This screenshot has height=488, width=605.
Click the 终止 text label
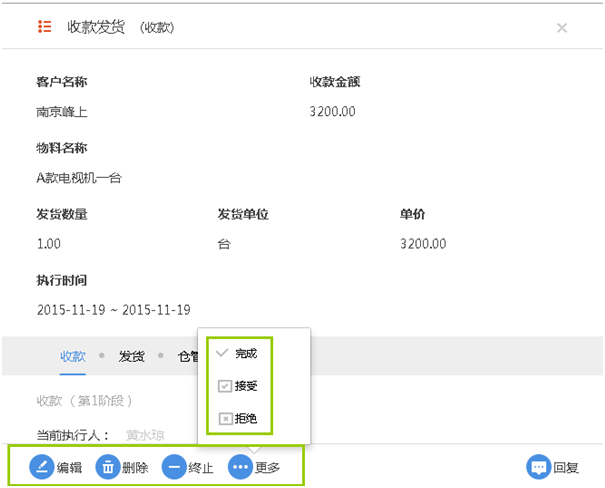pos(201,468)
